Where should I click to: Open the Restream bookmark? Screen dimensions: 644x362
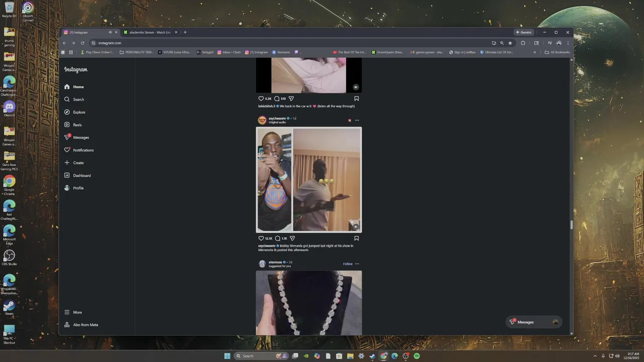[281, 52]
